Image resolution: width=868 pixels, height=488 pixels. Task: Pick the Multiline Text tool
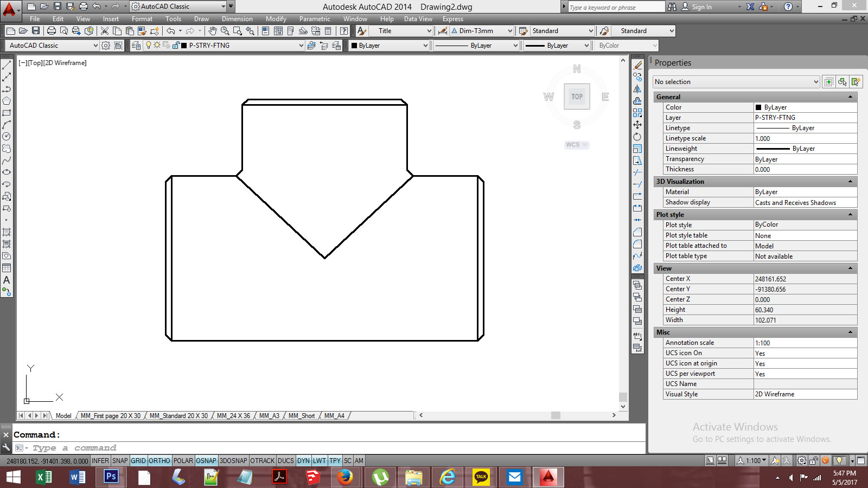pyautogui.click(x=7, y=280)
